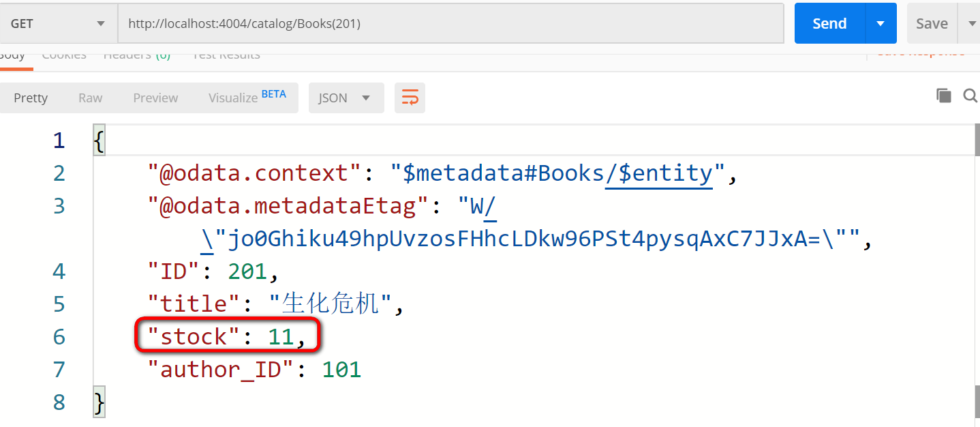The height and width of the screenshot is (427, 980).
Task: Click line number 8 in gutter
Action: click(x=59, y=402)
